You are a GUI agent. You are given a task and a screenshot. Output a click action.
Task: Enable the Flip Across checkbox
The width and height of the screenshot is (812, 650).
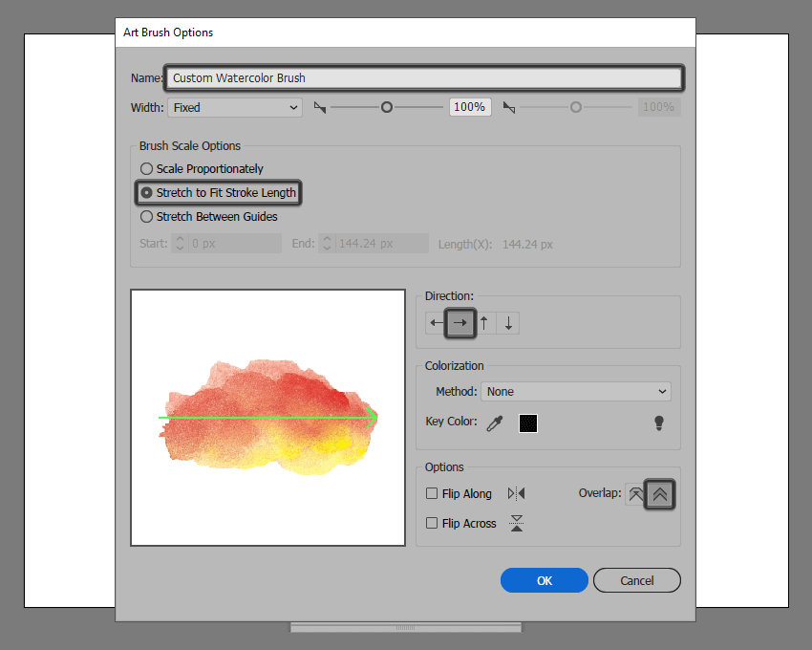tap(432, 523)
